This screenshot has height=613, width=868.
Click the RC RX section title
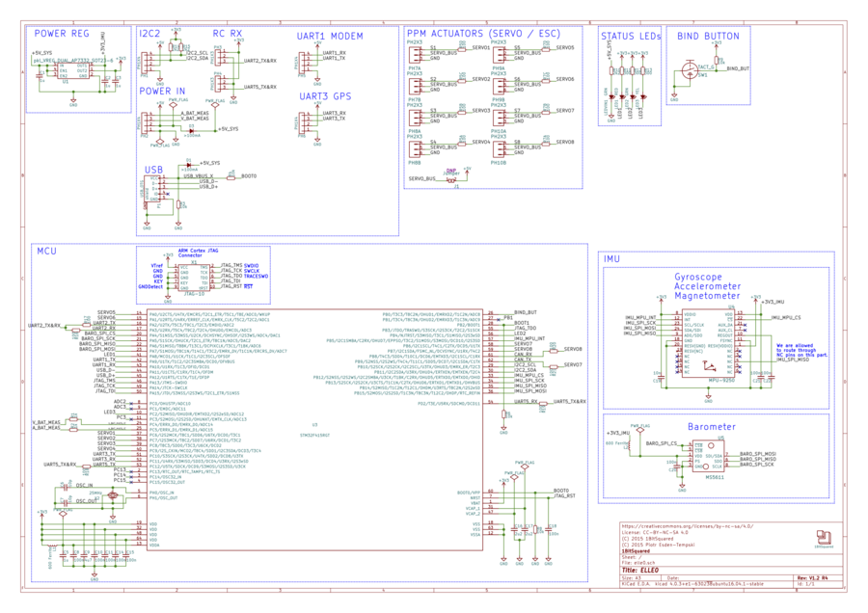[x=227, y=34]
